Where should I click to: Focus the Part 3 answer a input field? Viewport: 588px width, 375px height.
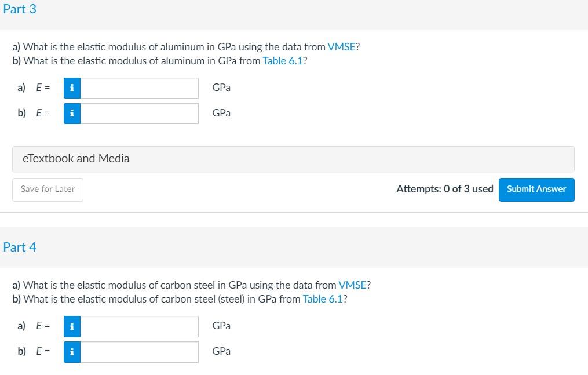click(x=139, y=88)
